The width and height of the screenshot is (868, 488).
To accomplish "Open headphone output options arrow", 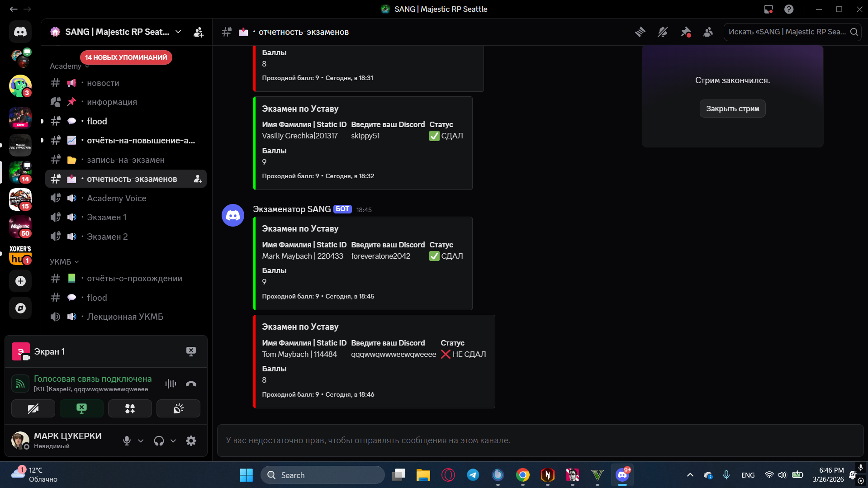I will (173, 441).
